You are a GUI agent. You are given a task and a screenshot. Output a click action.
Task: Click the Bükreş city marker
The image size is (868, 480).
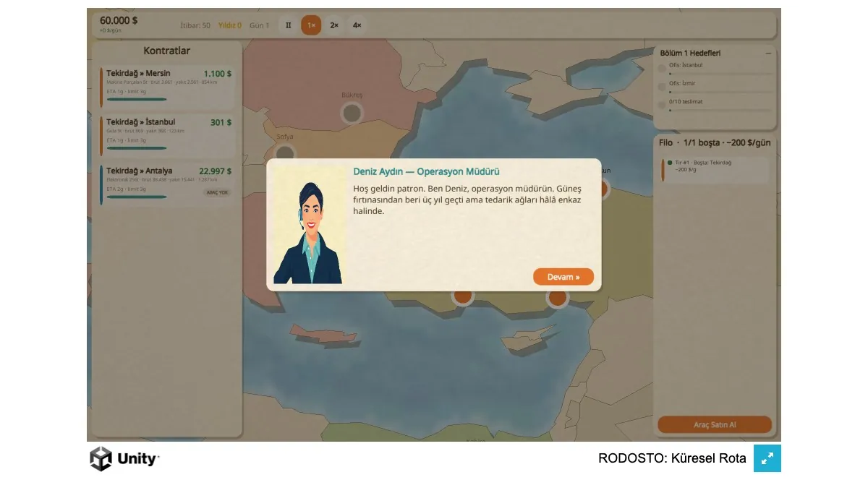coord(352,113)
